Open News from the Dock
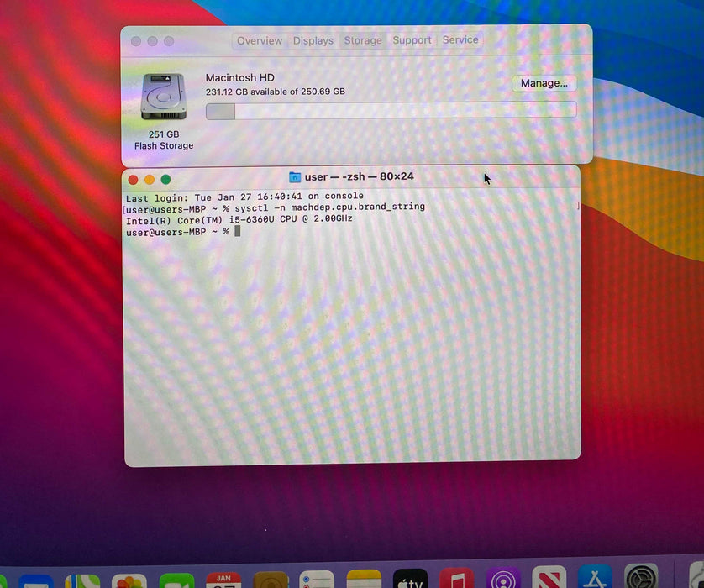Image resolution: width=704 pixels, height=588 pixels. click(x=549, y=577)
